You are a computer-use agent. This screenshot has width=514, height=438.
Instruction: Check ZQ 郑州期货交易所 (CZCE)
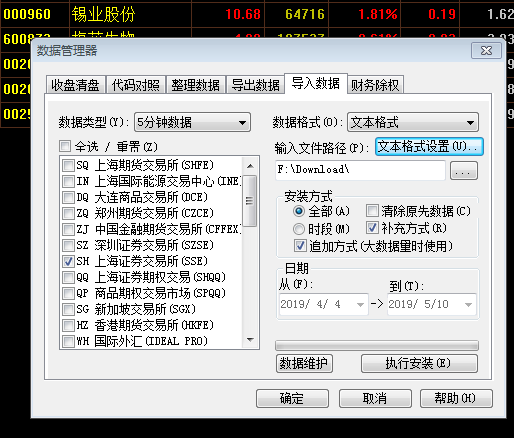click(68, 213)
